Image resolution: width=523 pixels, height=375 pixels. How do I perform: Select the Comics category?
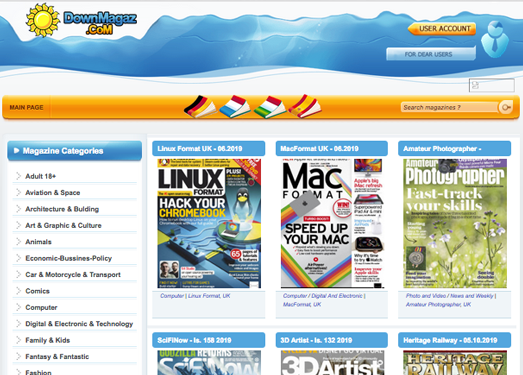(37, 291)
